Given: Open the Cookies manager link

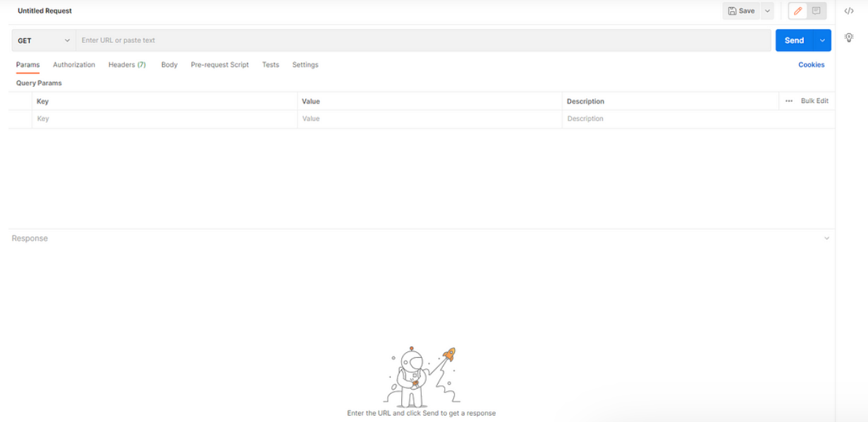Looking at the screenshot, I should [x=811, y=64].
